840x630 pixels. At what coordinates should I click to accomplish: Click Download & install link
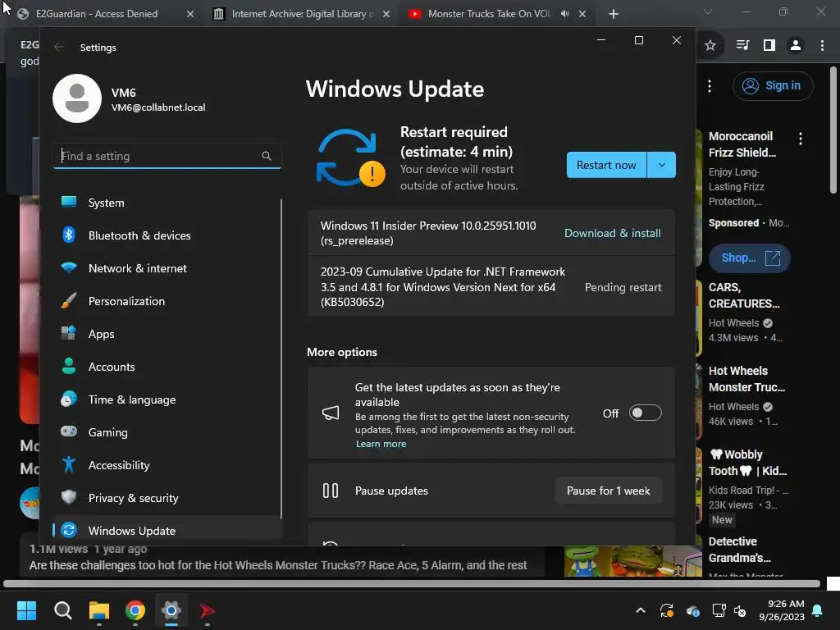612,233
